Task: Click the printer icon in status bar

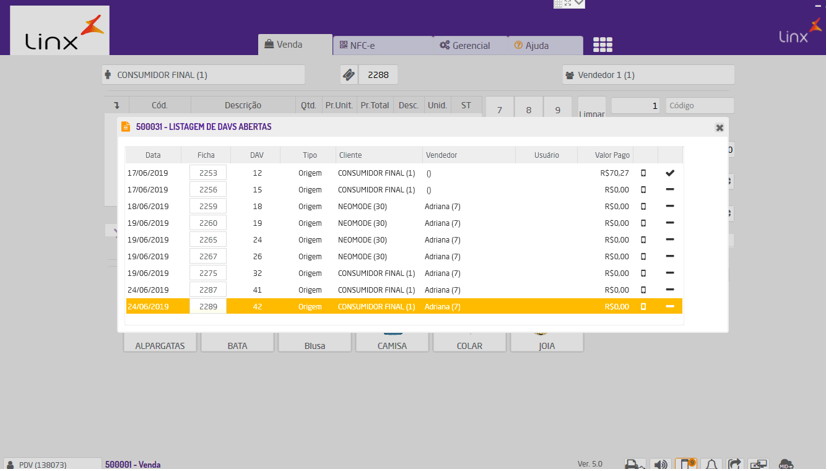Action: (x=634, y=464)
